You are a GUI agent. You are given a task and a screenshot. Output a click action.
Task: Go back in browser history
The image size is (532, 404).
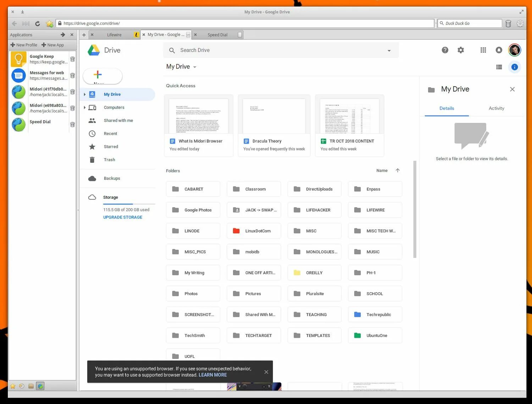click(14, 23)
